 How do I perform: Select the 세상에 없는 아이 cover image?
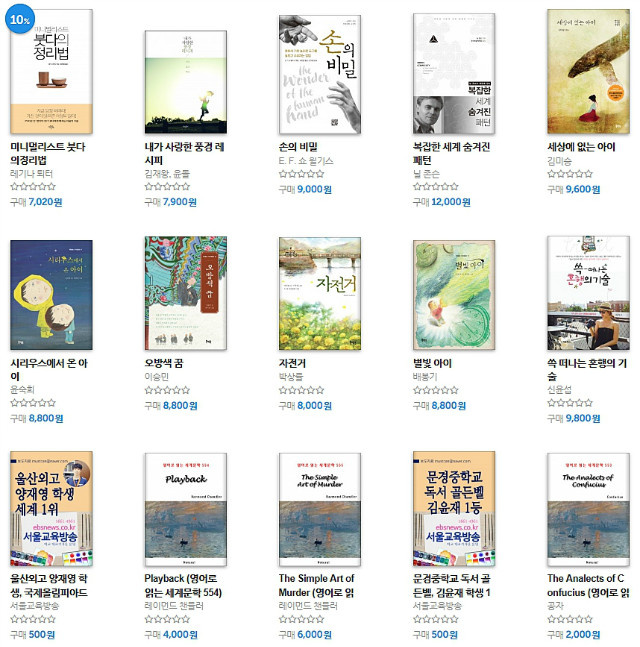588,71
